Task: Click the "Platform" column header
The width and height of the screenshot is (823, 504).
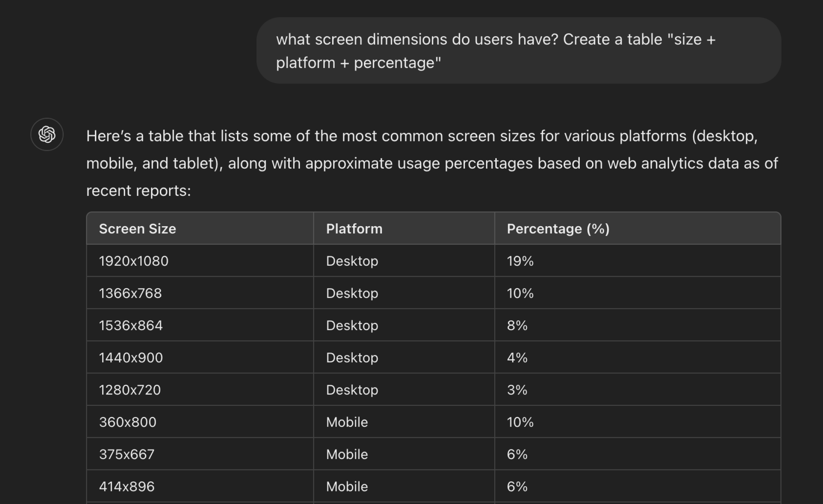Action: click(x=354, y=229)
